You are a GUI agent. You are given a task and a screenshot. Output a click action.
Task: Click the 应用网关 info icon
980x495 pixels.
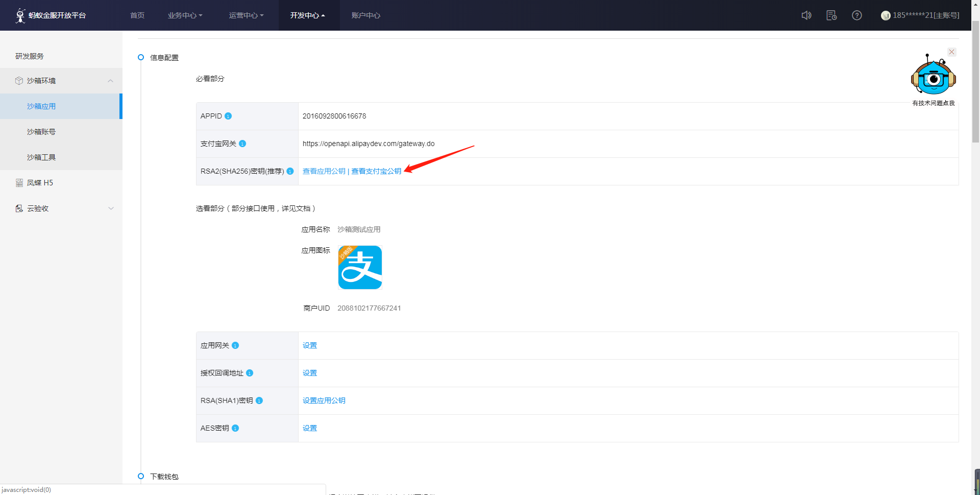pyautogui.click(x=235, y=345)
